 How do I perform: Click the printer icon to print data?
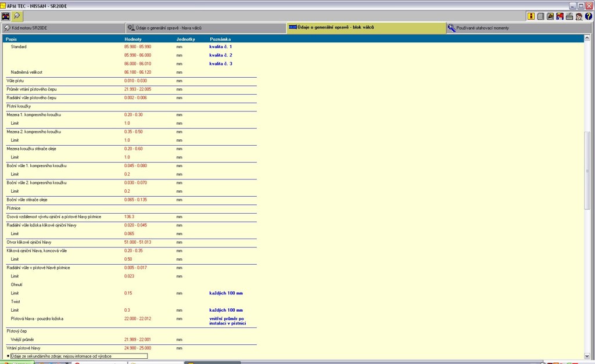(569, 16)
